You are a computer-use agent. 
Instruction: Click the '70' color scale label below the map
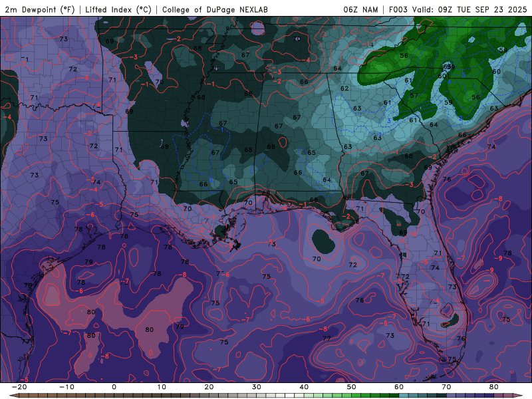pos(446,387)
